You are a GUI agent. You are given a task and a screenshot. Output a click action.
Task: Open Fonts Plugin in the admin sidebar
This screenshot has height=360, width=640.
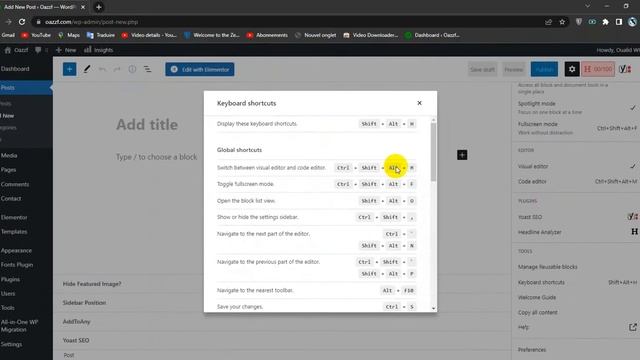click(x=17, y=264)
